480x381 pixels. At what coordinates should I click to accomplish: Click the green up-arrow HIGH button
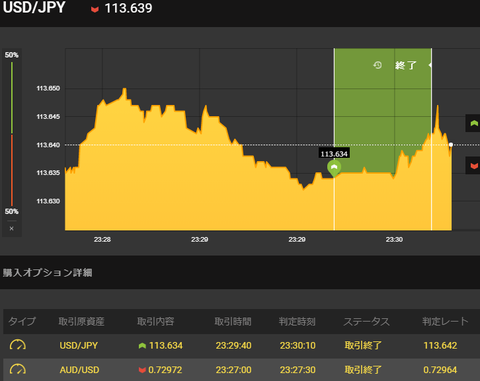click(x=473, y=123)
